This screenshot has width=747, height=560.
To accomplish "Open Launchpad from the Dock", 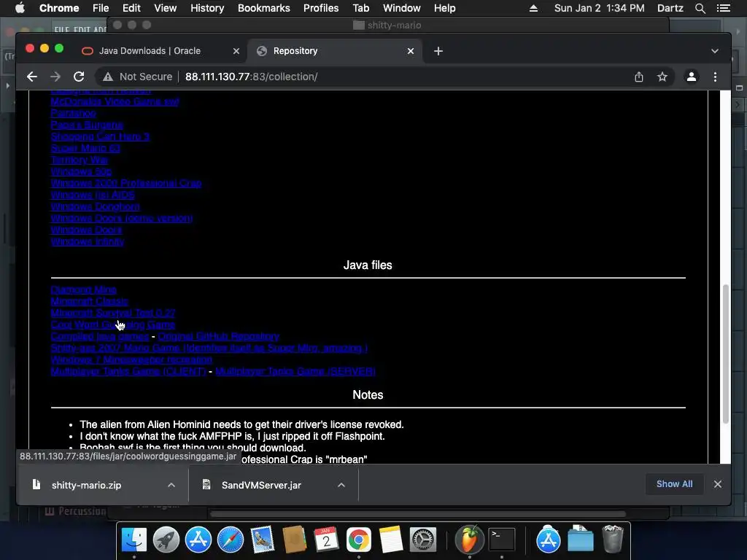I will [166, 540].
